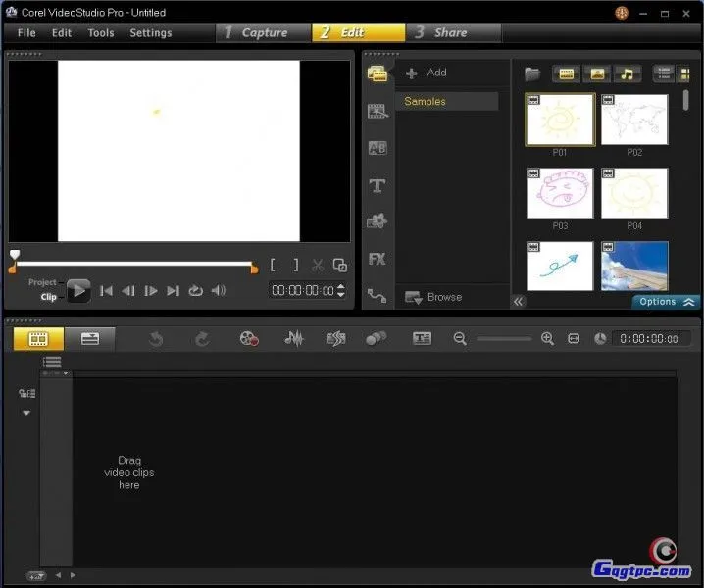This screenshot has width=704, height=588.
Task: Switch to Storyboard View
Action: tap(38, 339)
